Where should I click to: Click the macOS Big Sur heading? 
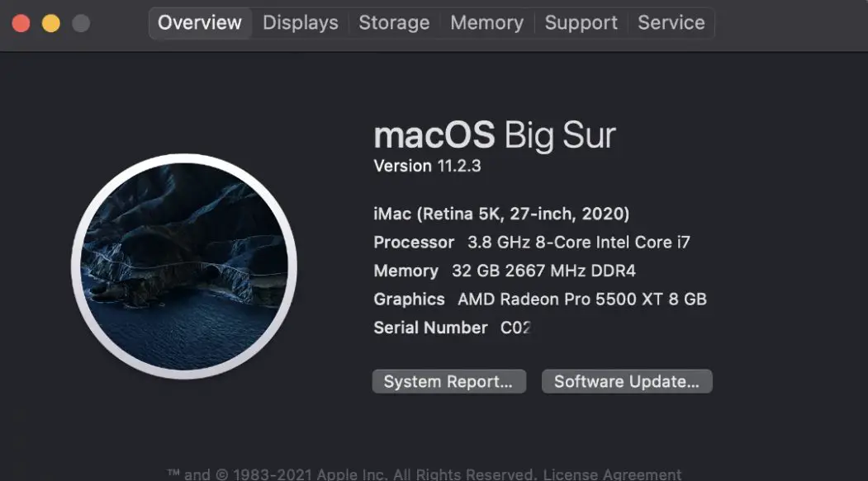coord(495,134)
